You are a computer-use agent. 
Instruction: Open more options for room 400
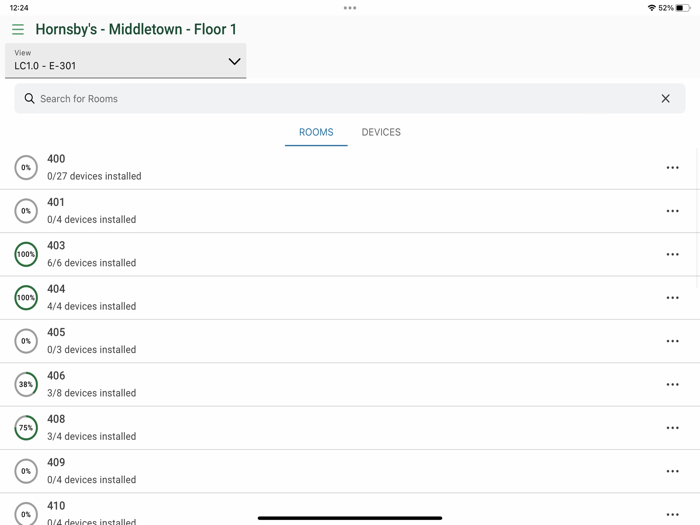pos(672,168)
